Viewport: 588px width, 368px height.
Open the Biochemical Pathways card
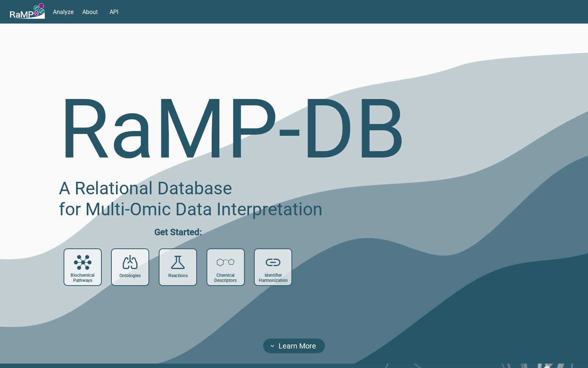83,267
